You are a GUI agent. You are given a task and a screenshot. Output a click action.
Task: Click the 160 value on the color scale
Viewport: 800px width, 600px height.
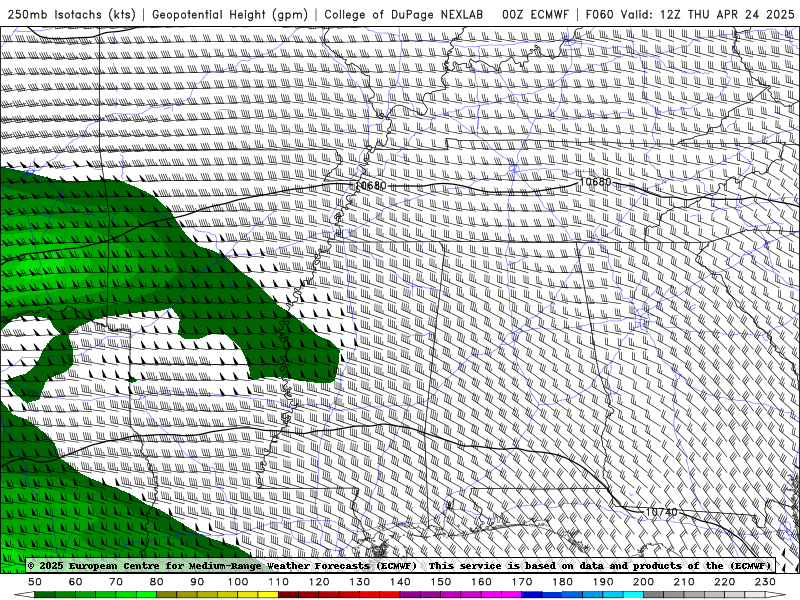tap(481, 582)
